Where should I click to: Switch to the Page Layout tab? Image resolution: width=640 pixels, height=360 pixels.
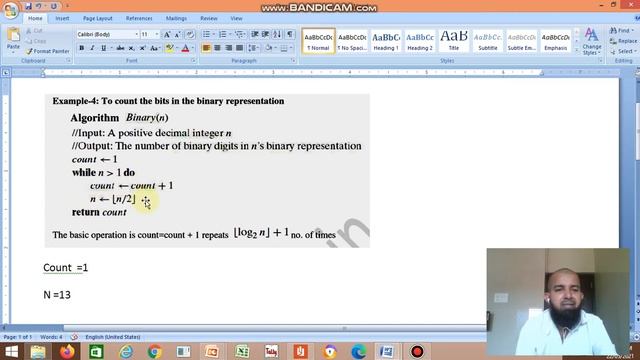(98, 18)
